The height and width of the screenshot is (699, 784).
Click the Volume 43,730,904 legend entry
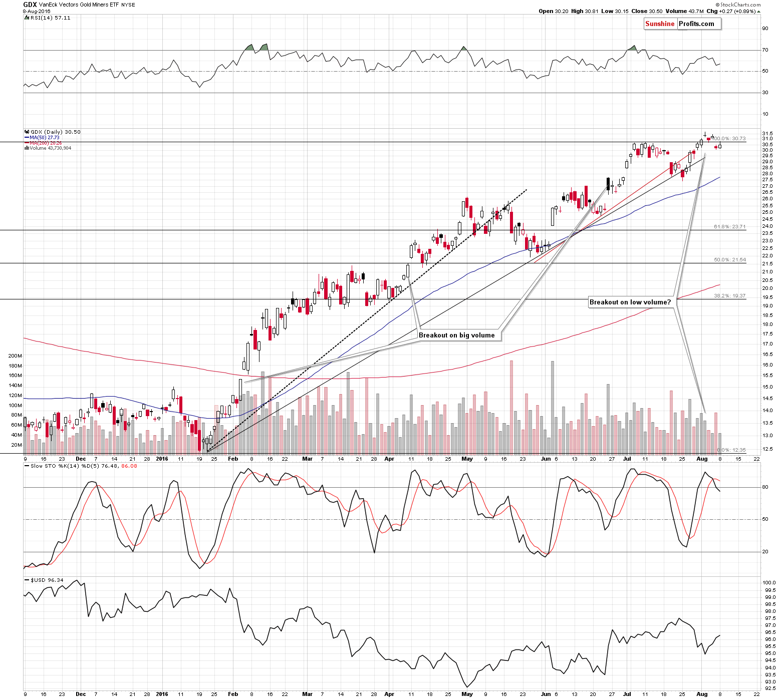[x=48, y=148]
